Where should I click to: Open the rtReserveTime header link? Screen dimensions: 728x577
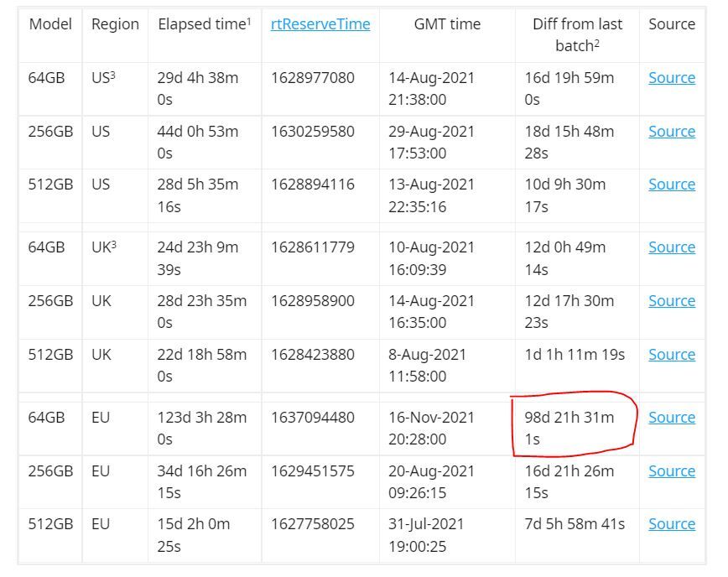pyautogui.click(x=320, y=24)
